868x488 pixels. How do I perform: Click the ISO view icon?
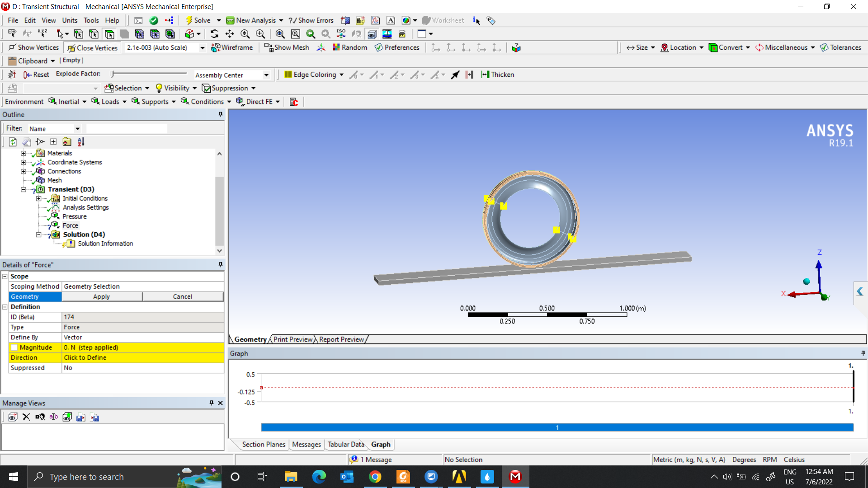[341, 34]
